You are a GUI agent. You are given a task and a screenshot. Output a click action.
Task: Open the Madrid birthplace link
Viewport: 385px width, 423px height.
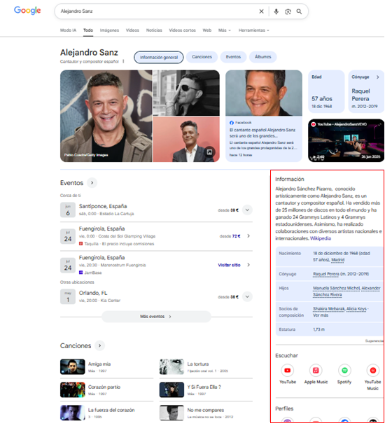point(338,260)
